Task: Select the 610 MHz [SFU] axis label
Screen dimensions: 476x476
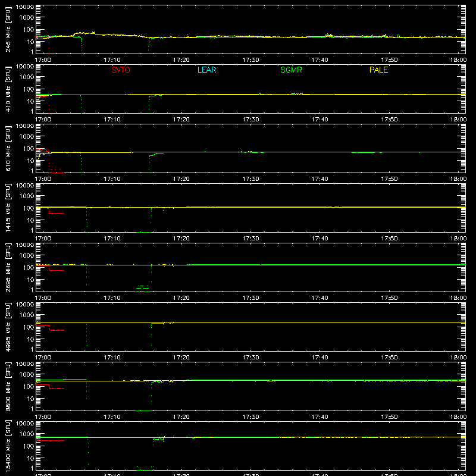Action: click(x=8, y=149)
